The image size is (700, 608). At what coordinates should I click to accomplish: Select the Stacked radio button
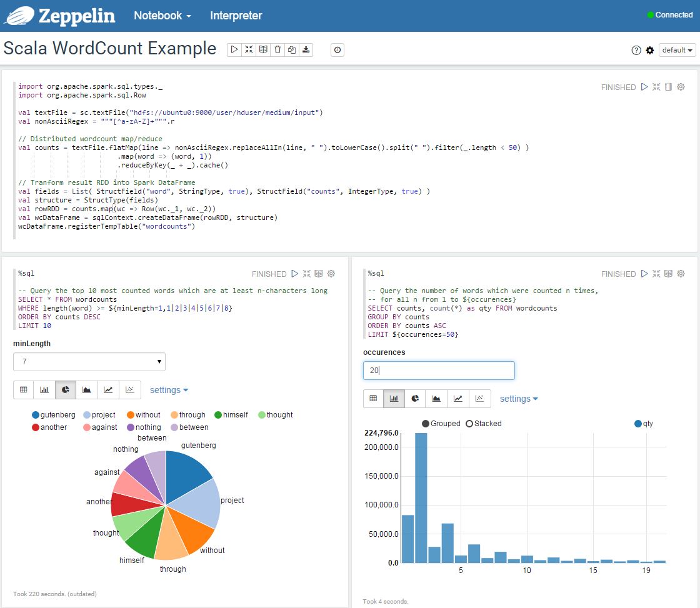(469, 423)
